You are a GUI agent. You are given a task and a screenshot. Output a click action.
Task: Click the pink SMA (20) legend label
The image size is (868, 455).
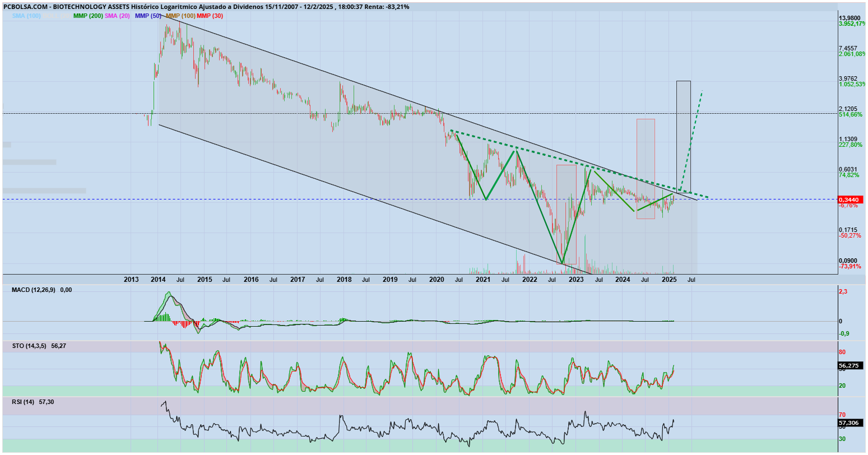pyautogui.click(x=117, y=16)
